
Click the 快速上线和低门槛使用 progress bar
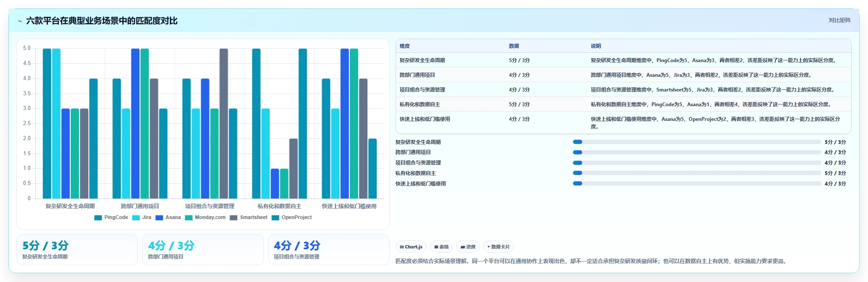pos(697,183)
